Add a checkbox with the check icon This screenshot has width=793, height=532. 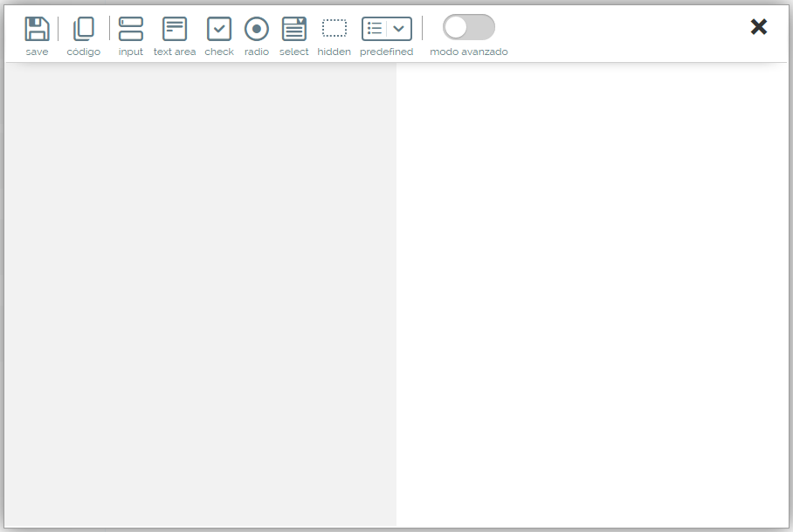[x=219, y=29]
